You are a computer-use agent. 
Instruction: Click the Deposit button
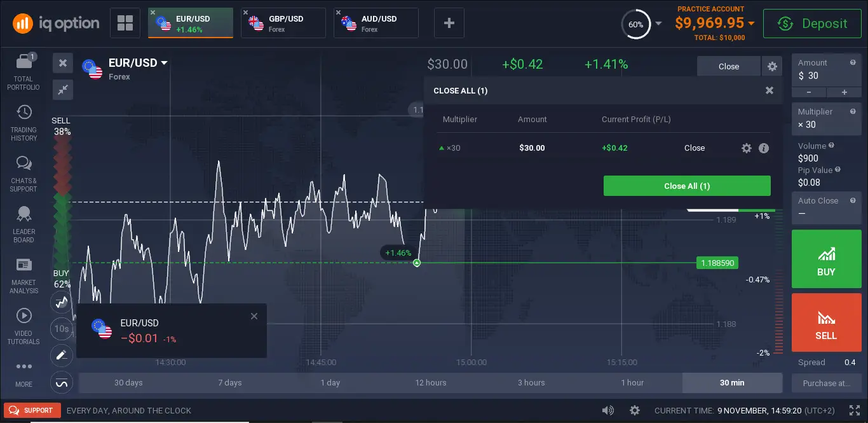pyautogui.click(x=812, y=24)
